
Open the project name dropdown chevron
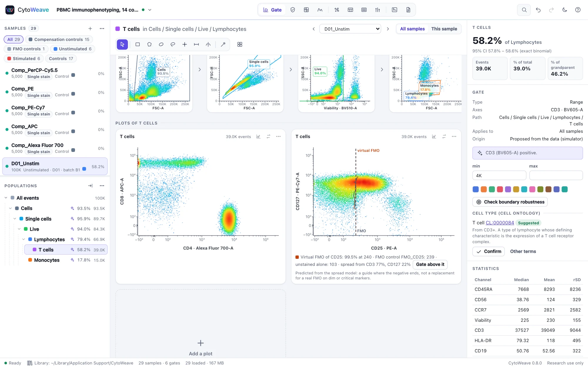coord(150,10)
